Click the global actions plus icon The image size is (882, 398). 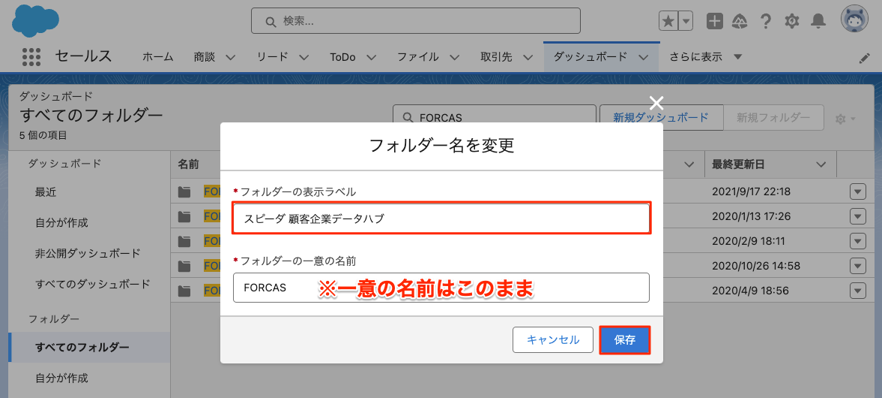714,21
